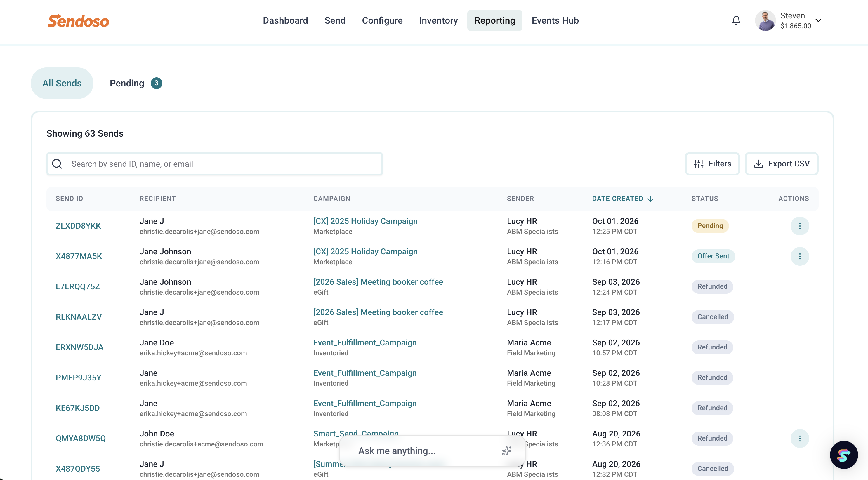Focus the send search field
This screenshot has height=480, width=868.
point(215,164)
